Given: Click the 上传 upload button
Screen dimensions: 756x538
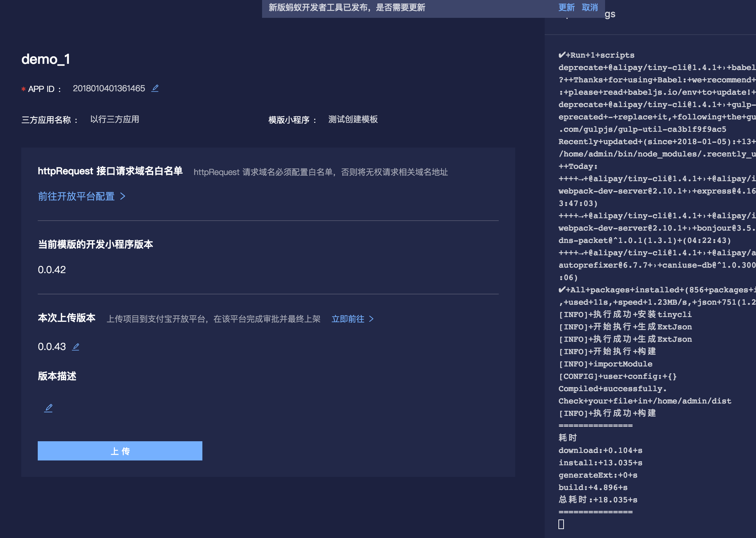Looking at the screenshot, I should tap(120, 451).
